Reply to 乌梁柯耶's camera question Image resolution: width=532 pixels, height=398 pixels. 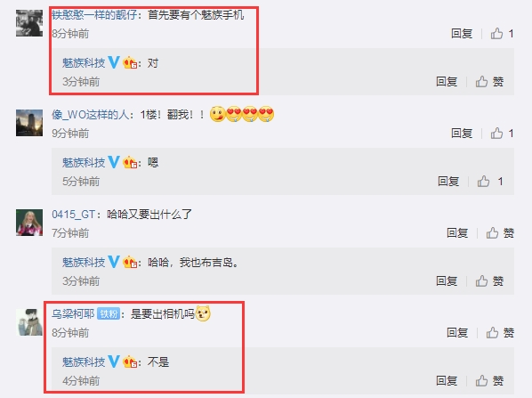click(x=457, y=332)
